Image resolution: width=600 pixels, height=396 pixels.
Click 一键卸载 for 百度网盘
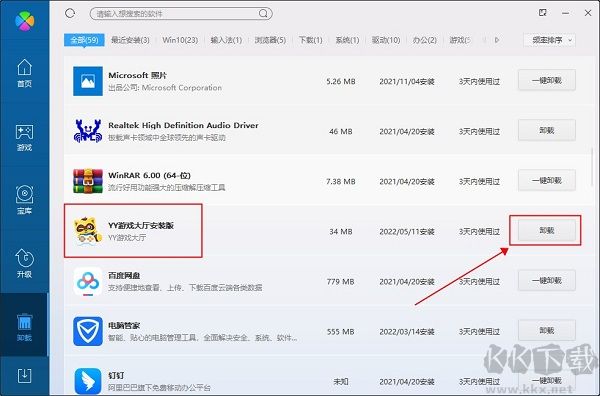point(547,280)
